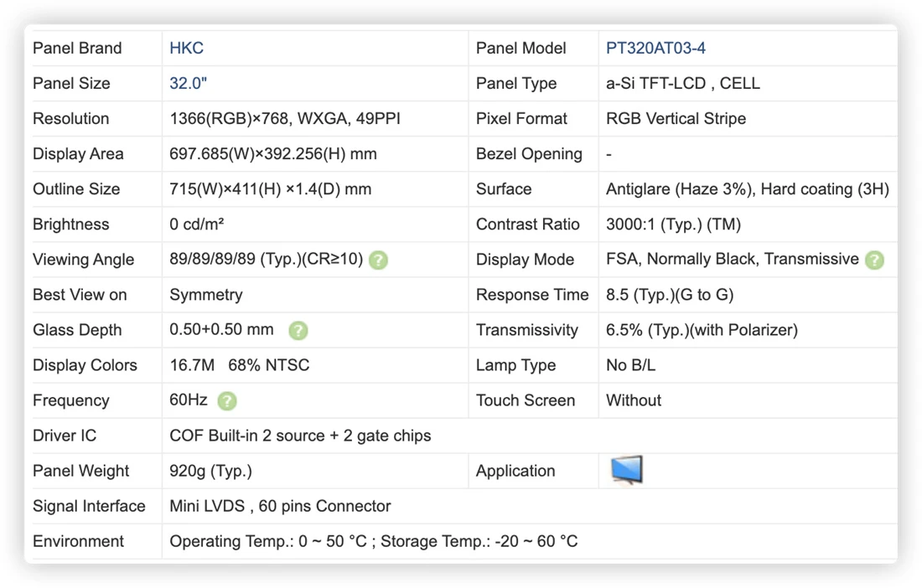Click the Glass Depth label
This screenshot has width=922, height=588.
(x=77, y=330)
